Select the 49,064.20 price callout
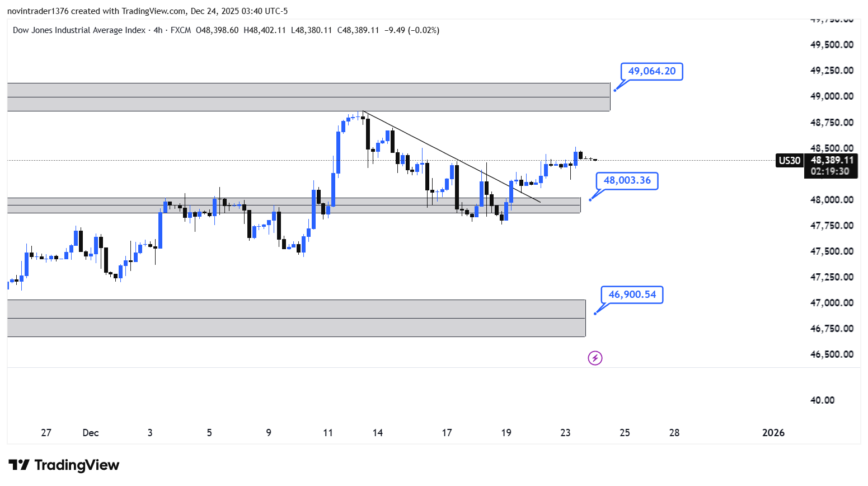 click(651, 72)
